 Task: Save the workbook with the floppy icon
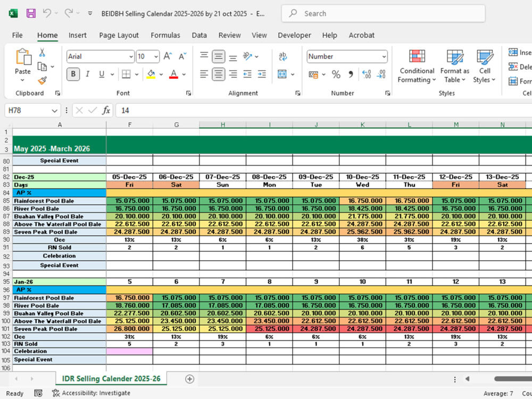point(31,14)
